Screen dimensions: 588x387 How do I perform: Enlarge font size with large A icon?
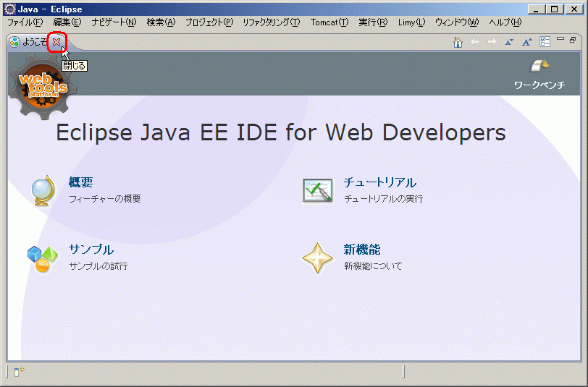click(527, 42)
